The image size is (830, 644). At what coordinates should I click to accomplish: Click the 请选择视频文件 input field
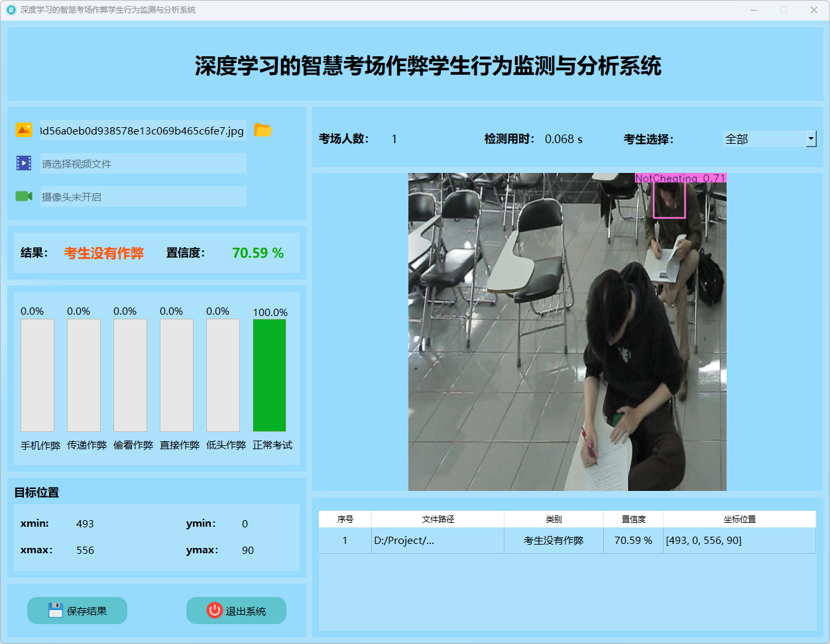pos(143,164)
